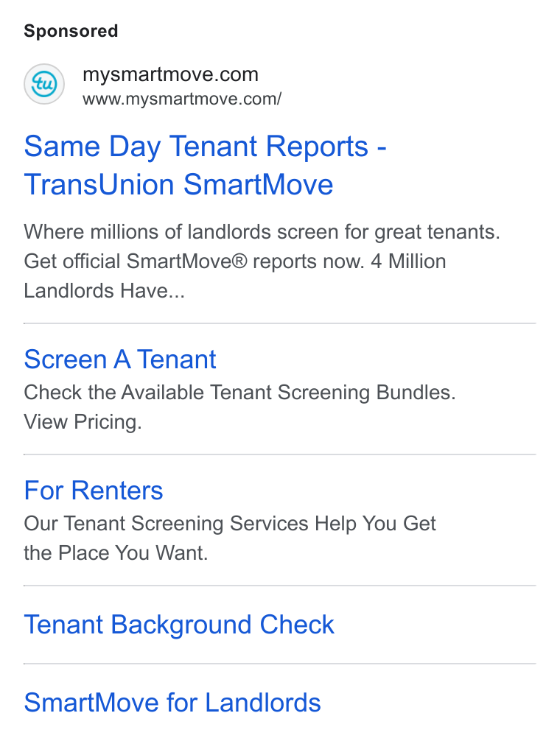Click the www.mysmartmove.com/ URL text
Viewport: 560px width, 741px height.
[182, 99]
